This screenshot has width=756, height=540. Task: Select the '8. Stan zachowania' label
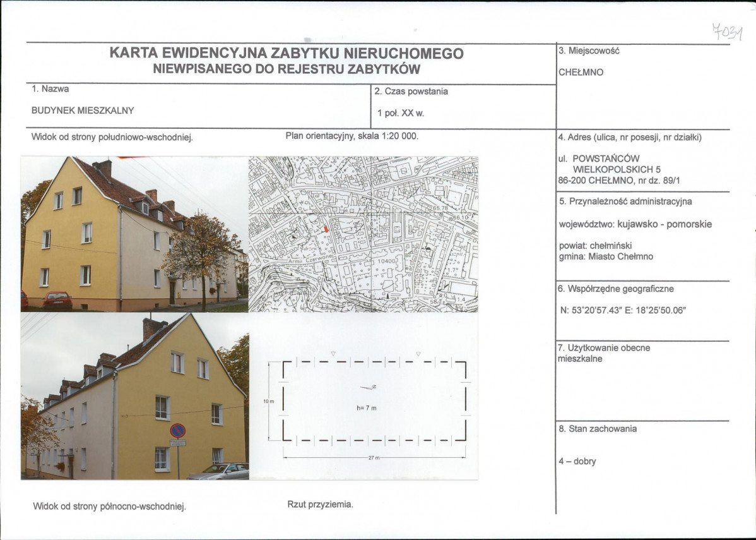[598, 428]
